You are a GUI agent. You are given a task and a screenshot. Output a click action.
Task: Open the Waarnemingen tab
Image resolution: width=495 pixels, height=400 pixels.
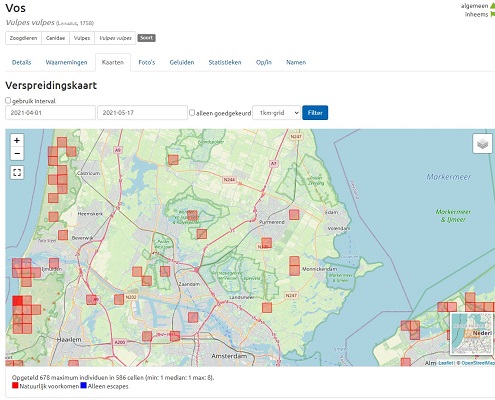coord(66,62)
